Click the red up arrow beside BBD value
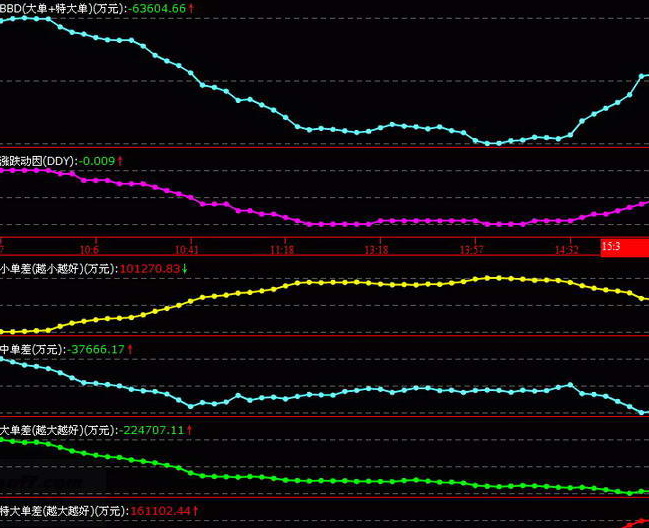The height and width of the screenshot is (528, 649). pyautogui.click(x=192, y=8)
